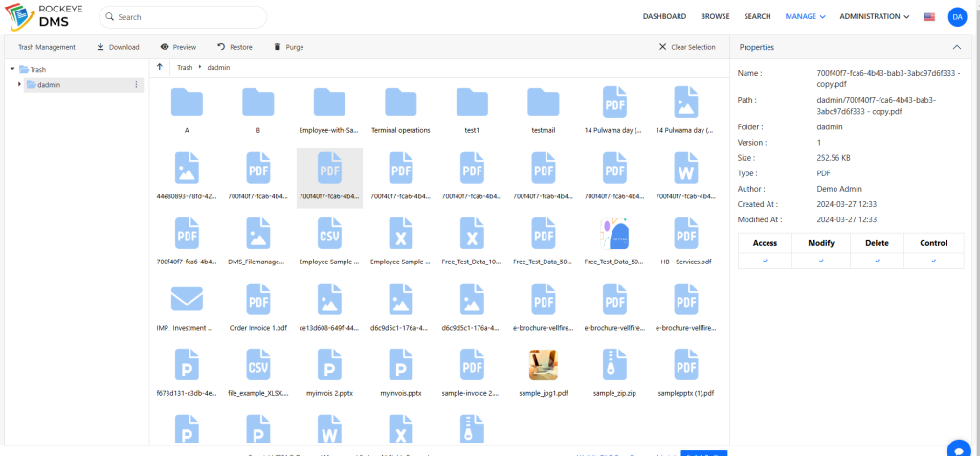Click the 252.56 KB size value
The height and width of the screenshot is (456, 980).
click(x=834, y=158)
